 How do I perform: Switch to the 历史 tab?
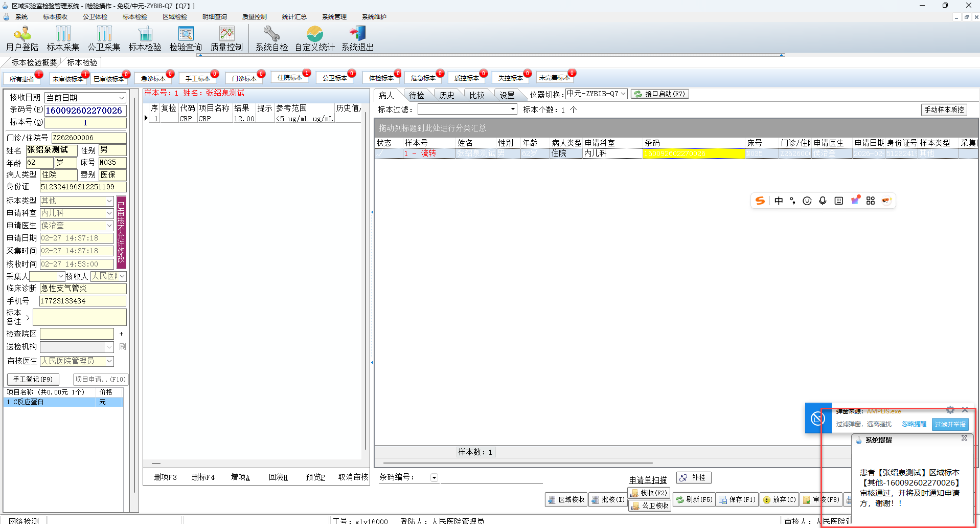[x=446, y=95]
